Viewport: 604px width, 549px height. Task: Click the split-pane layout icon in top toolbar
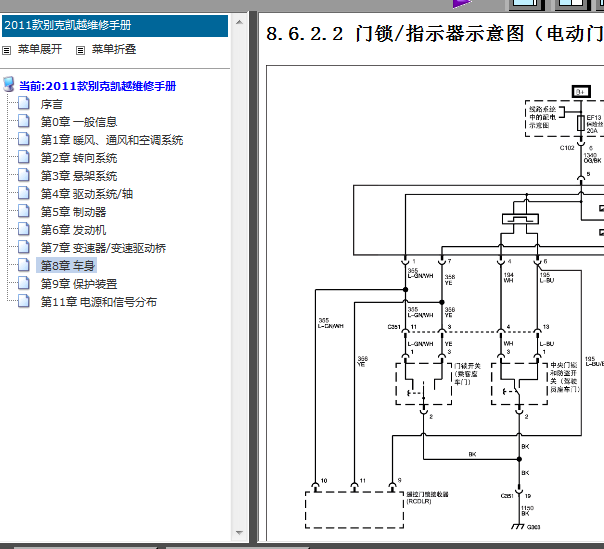tap(573, 4)
